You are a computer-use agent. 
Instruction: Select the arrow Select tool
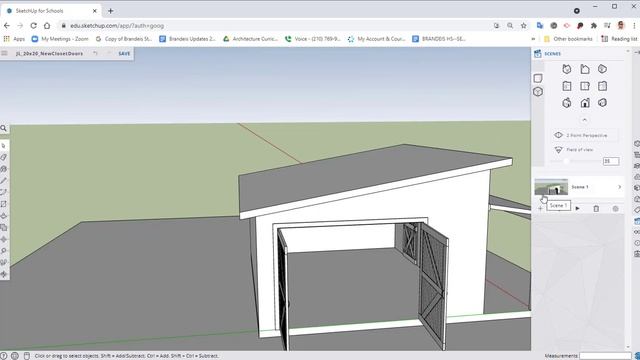[4, 146]
